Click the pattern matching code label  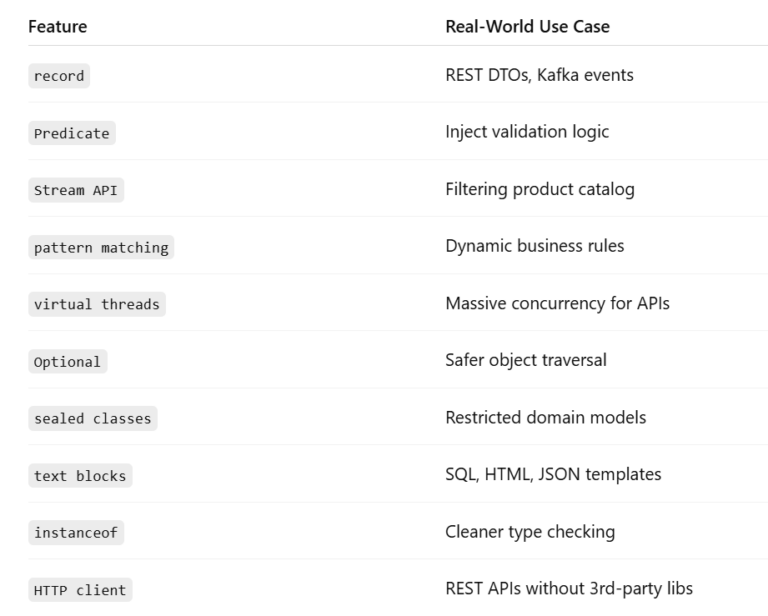pos(100,247)
